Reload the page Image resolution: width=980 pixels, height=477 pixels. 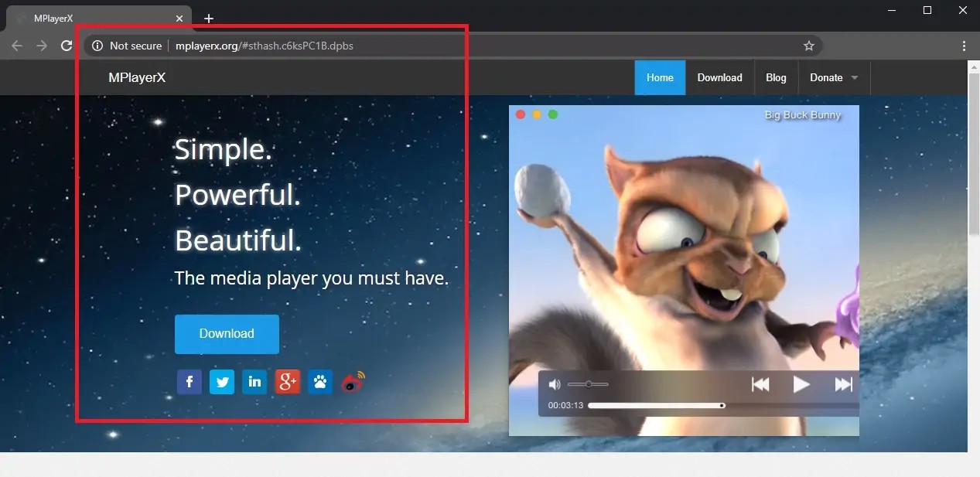point(67,46)
